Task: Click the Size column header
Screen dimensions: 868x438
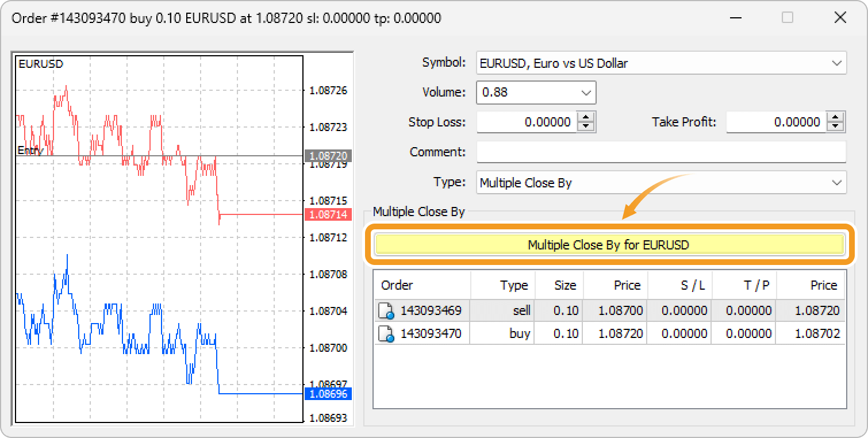Action: 559,285
